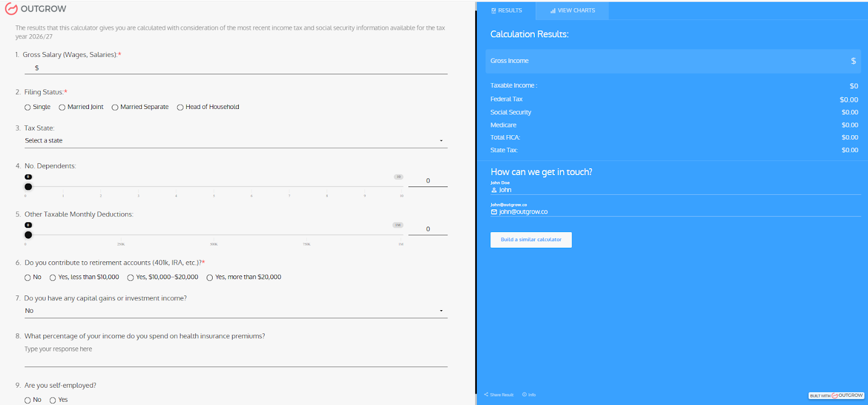Switch to the View Charts tab
Image resolution: width=868 pixels, height=405 pixels.
pyautogui.click(x=572, y=10)
